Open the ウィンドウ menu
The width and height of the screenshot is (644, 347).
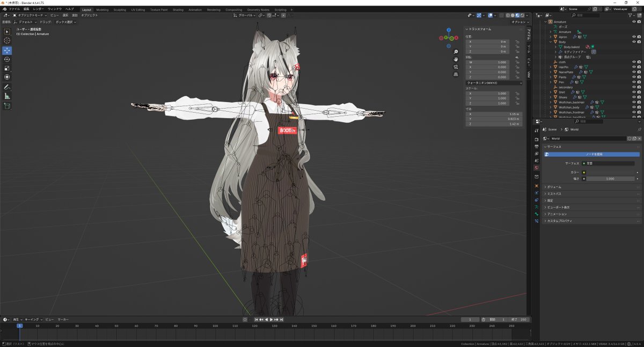(55, 9)
